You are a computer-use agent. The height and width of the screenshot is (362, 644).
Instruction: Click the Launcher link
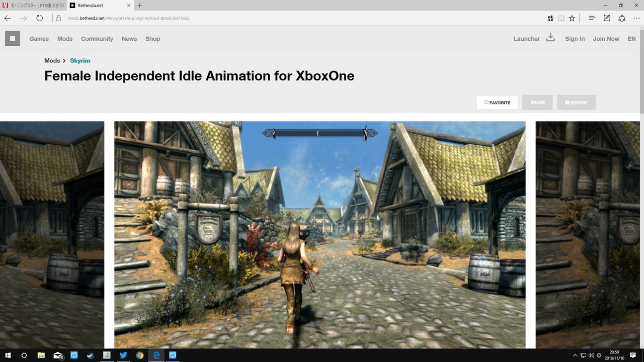[x=526, y=39]
